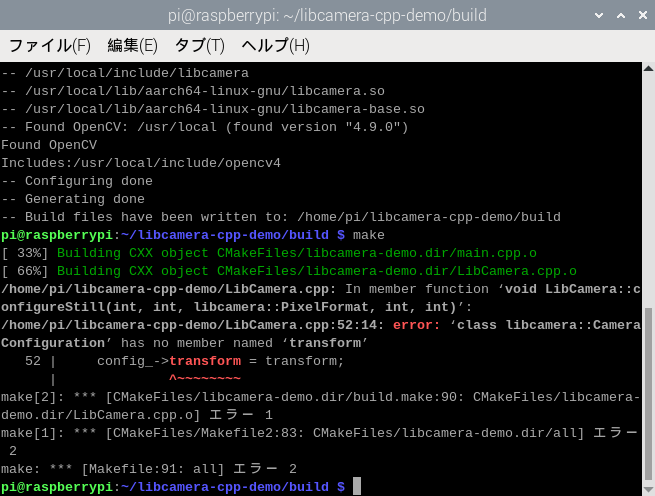Minimize the terminal window using the down chevron
The height and width of the screenshot is (496, 655).
pyautogui.click(x=599, y=15)
